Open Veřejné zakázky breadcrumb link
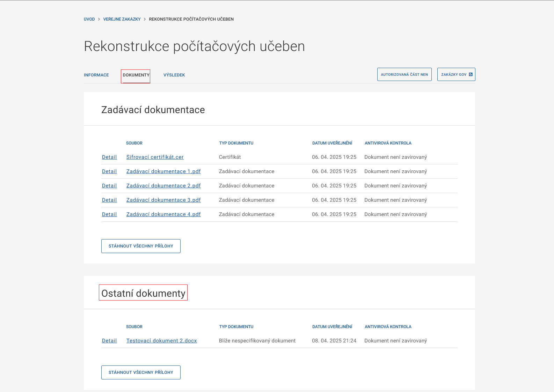 (x=122, y=19)
